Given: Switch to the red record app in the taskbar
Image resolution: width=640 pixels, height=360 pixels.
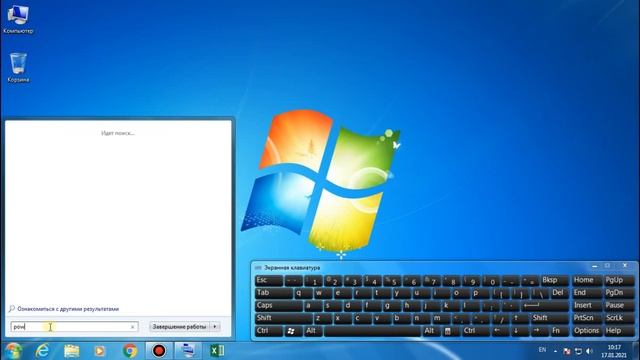Looking at the screenshot, I should pos(159,351).
